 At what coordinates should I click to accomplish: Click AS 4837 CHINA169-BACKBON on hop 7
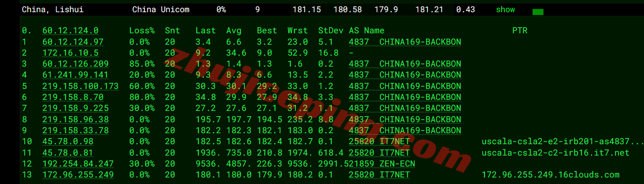pyautogui.click(x=405, y=108)
